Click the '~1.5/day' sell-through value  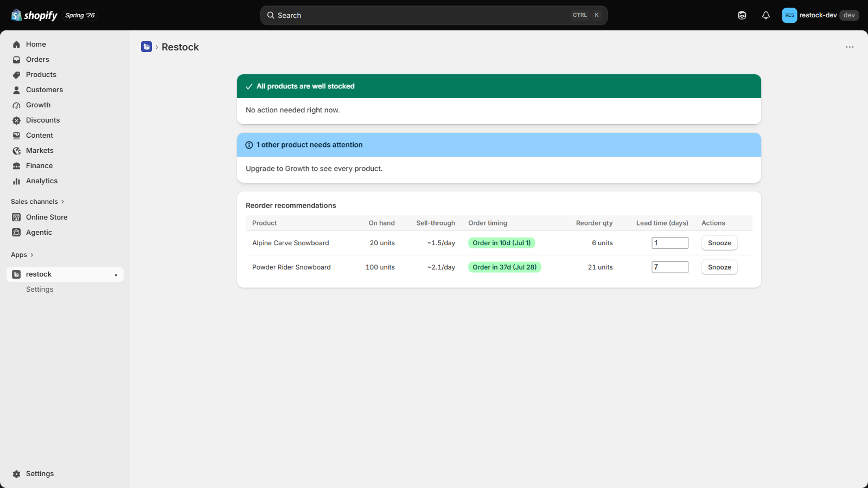point(441,243)
